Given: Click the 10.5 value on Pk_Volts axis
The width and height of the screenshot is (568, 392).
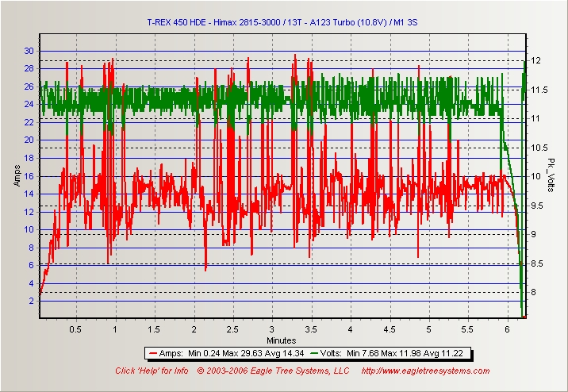Looking at the screenshot, I should pyautogui.click(x=539, y=148).
